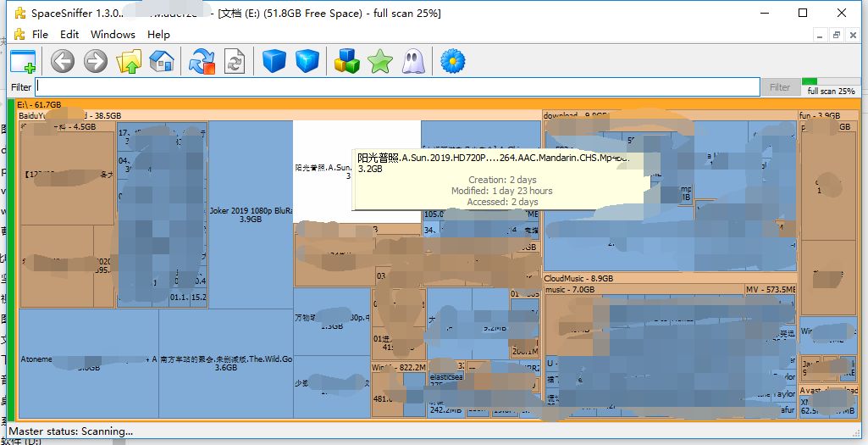
Task: Click the SpaceSniffer title bar app icon
Action: click(x=20, y=13)
